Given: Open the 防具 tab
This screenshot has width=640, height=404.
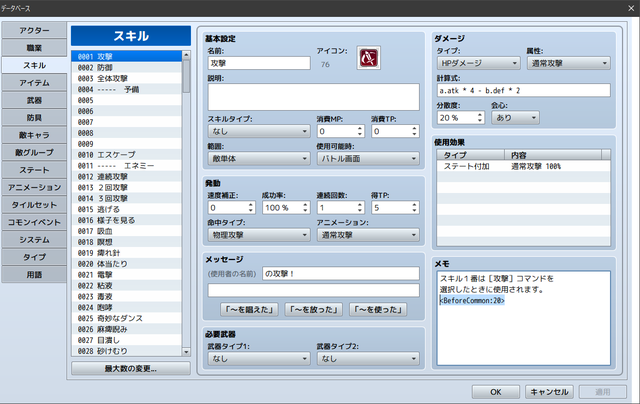Looking at the screenshot, I should click(34, 118).
